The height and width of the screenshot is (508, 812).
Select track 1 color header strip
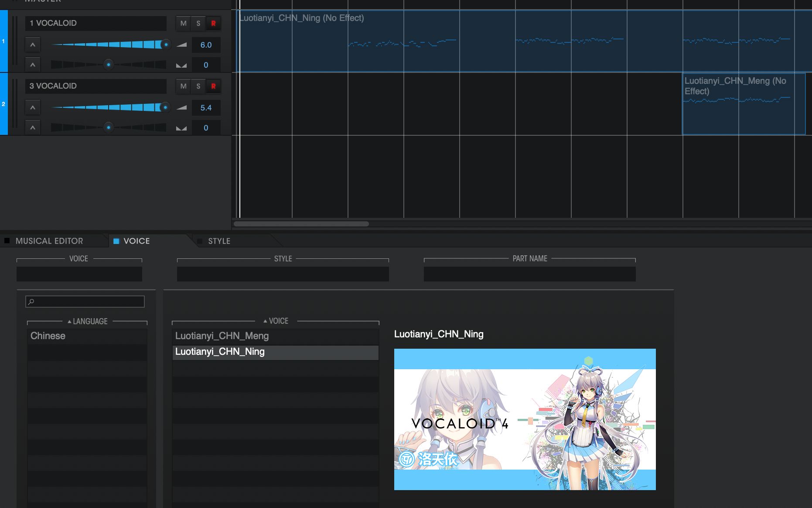pyautogui.click(x=4, y=41)
